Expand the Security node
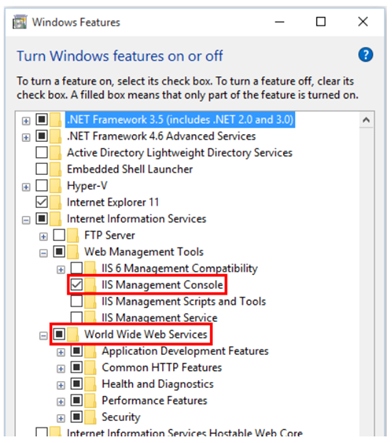Viewport: 392px width, 443px height. coord(61,418)
